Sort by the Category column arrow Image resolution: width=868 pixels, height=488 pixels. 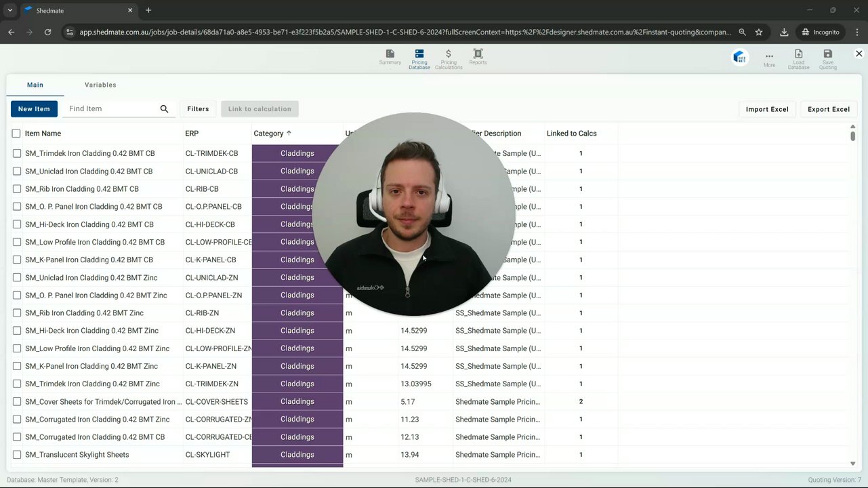(x=289, y=134)
